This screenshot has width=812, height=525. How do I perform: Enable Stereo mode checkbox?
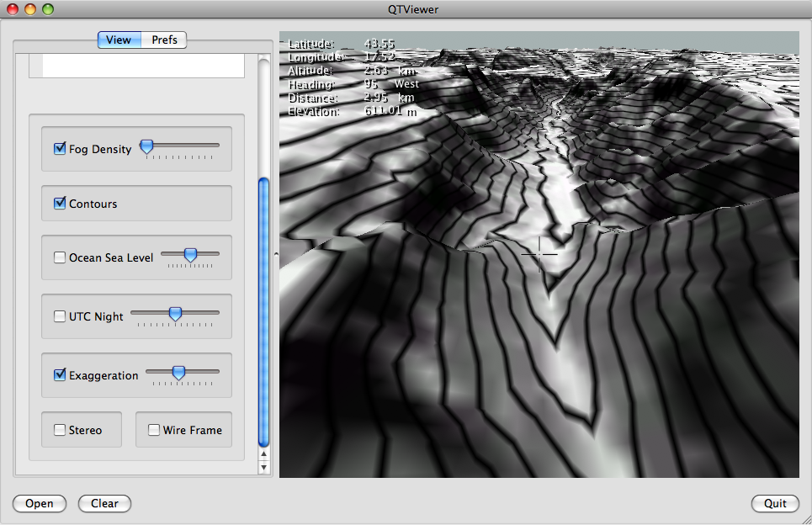[x=60, y=431]
